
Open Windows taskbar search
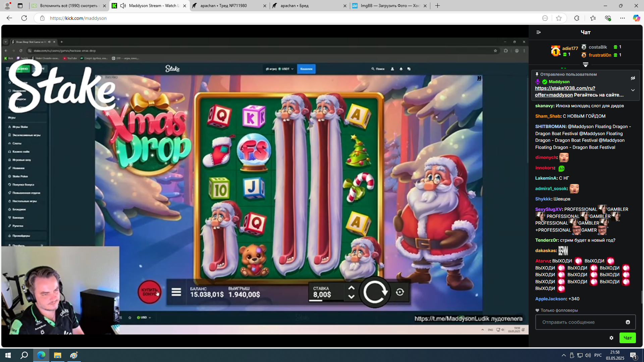click(24, 355)
